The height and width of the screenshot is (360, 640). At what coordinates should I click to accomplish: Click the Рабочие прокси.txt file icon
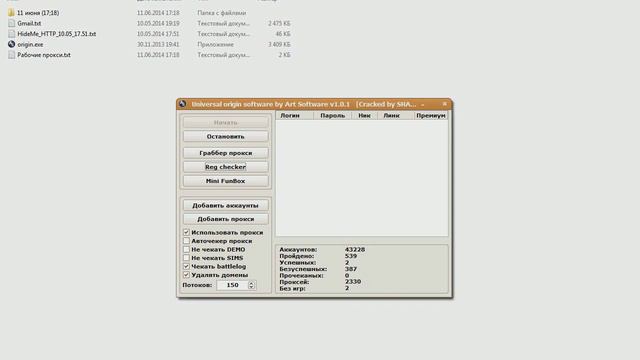11,55
